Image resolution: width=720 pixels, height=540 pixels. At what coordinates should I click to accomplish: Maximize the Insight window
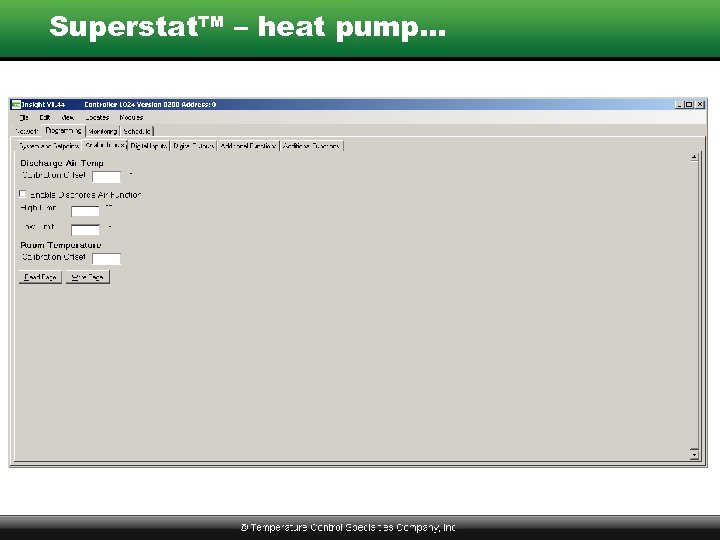[689, 104]
